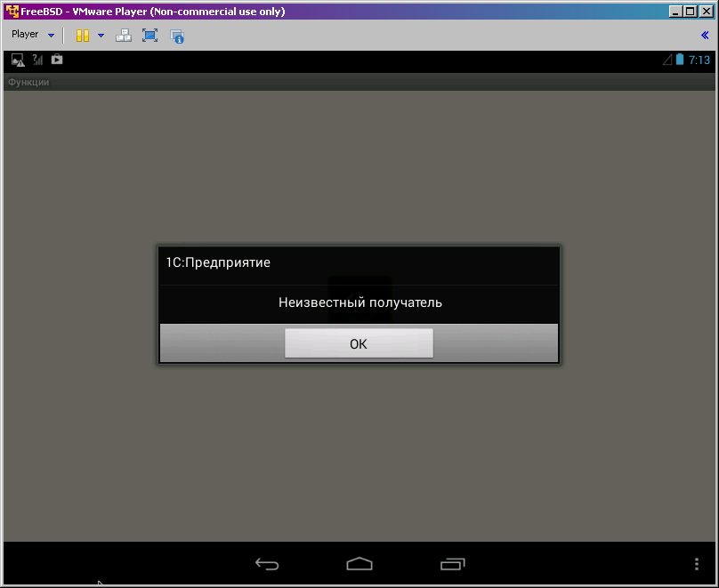This screenshot has height=588, width=719.
Task: Tap the Android Back button
Action: tap(267, 563)
